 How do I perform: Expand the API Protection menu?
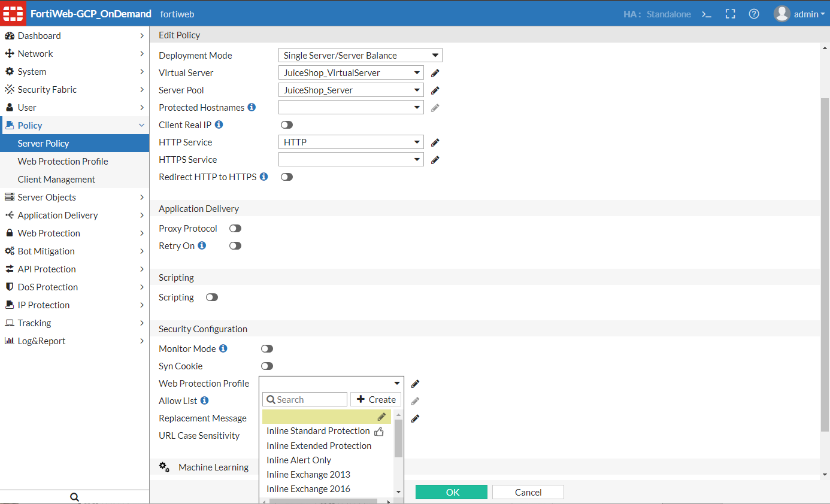[74, 269]
